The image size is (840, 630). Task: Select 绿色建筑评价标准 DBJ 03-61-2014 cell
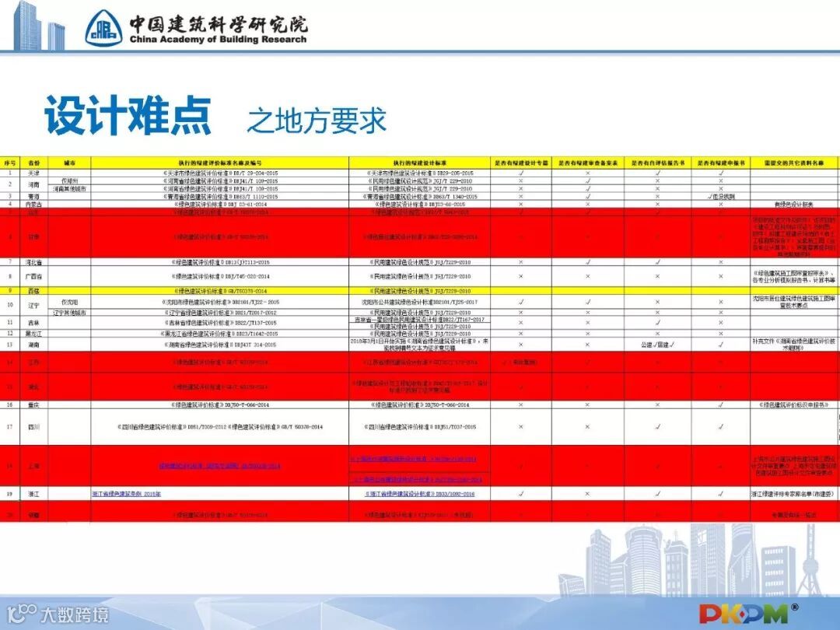pyautogui.click(x=219, y=204)
